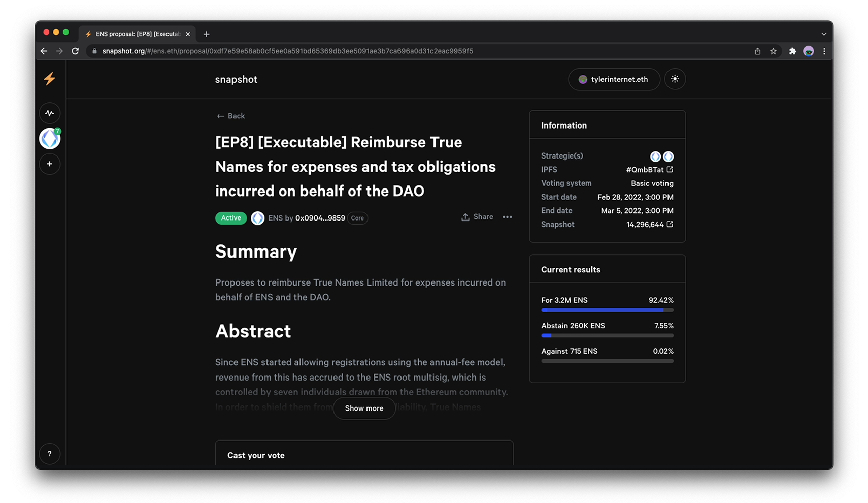The width and height of the screenshot is (868, 503).
Task: Open a new browser tab
Action: pyautogui.click(x=206, y=34)
